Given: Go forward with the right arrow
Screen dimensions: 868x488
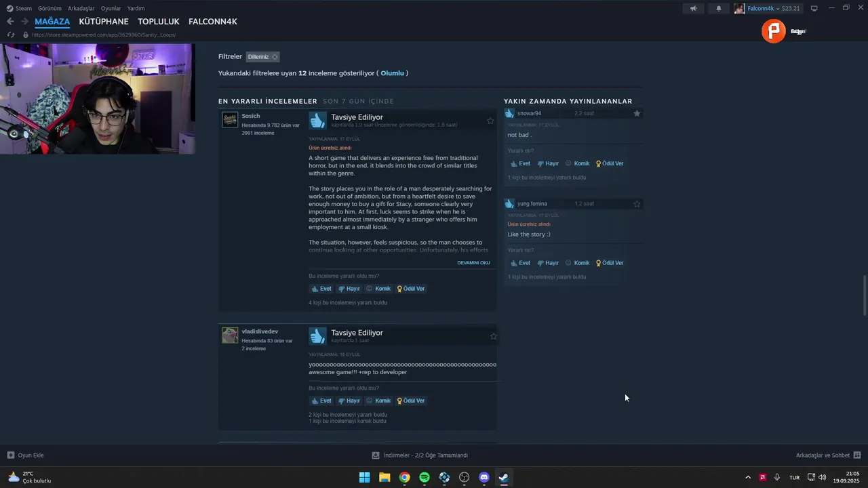Looking at the screenshot, I should coord(24,22).
